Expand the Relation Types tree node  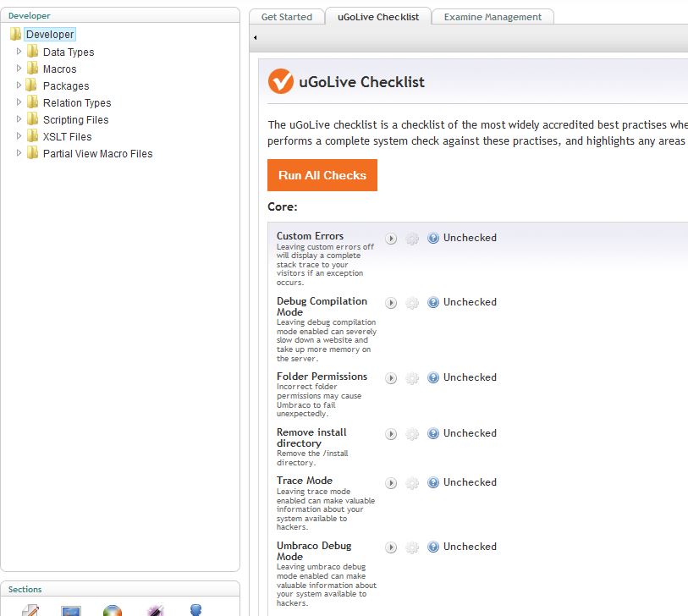point(19,102)
